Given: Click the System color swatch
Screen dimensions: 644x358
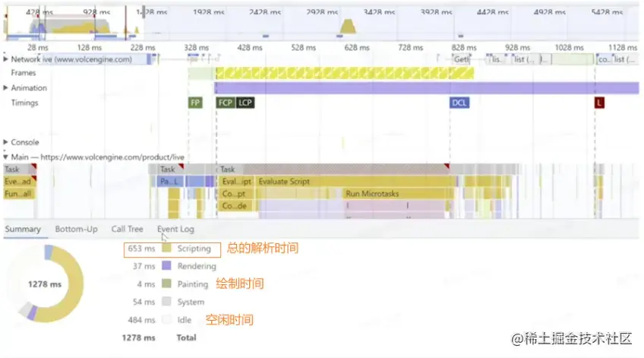Looking at the screenshot, I should 166,301.
